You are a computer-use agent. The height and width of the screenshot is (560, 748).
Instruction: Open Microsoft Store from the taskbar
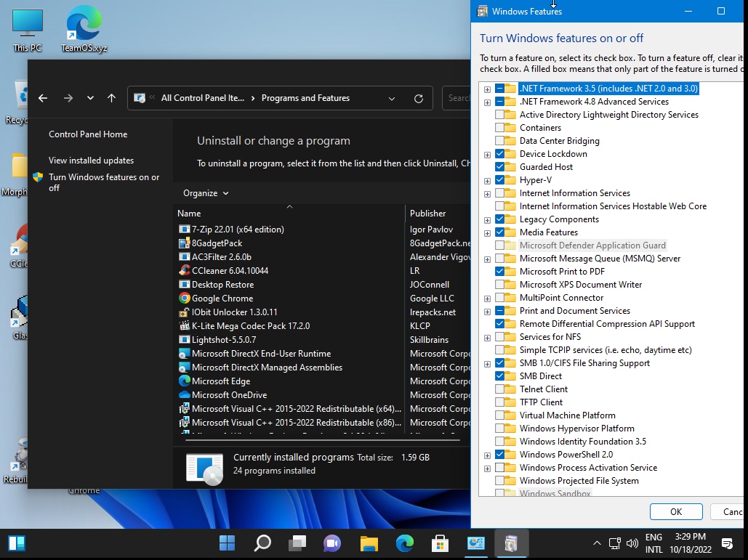click(440, 543)
